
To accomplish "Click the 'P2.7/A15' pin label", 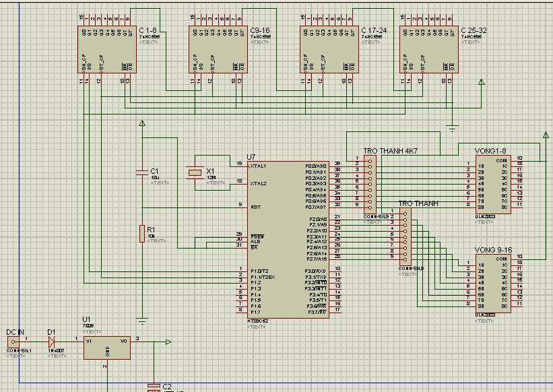I will (317, 259).
